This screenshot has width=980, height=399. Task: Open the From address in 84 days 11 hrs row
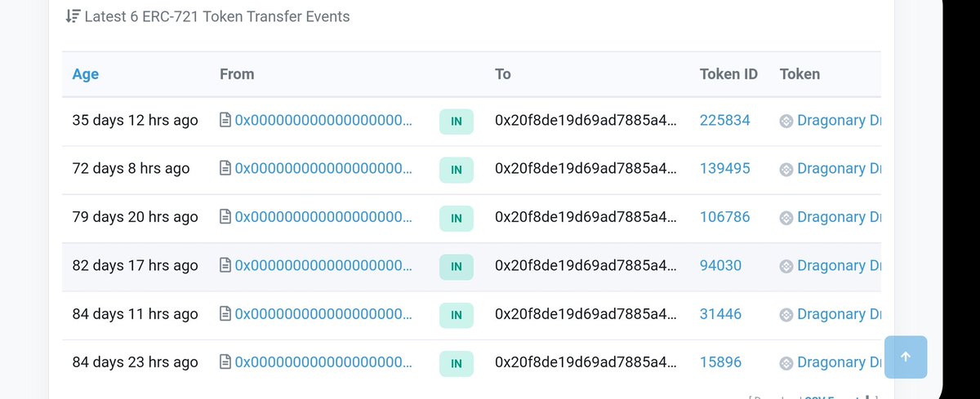(x=323, y=314)
